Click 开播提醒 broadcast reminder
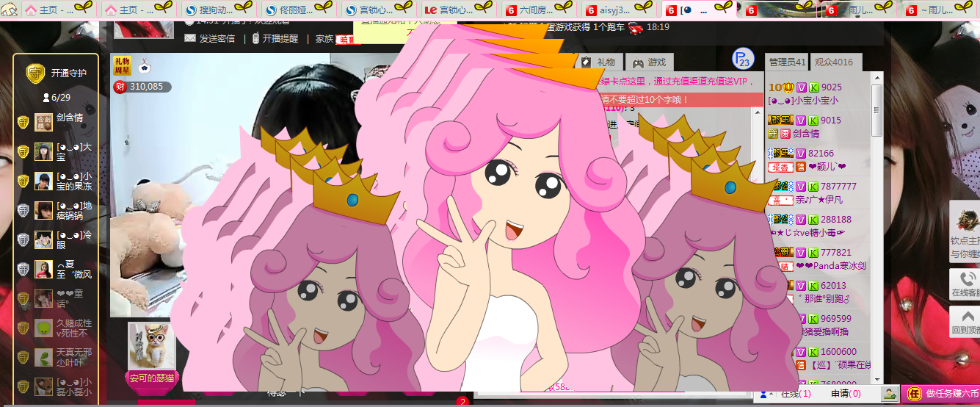Screen dimensions: 980x407 (x=275, y=39)
